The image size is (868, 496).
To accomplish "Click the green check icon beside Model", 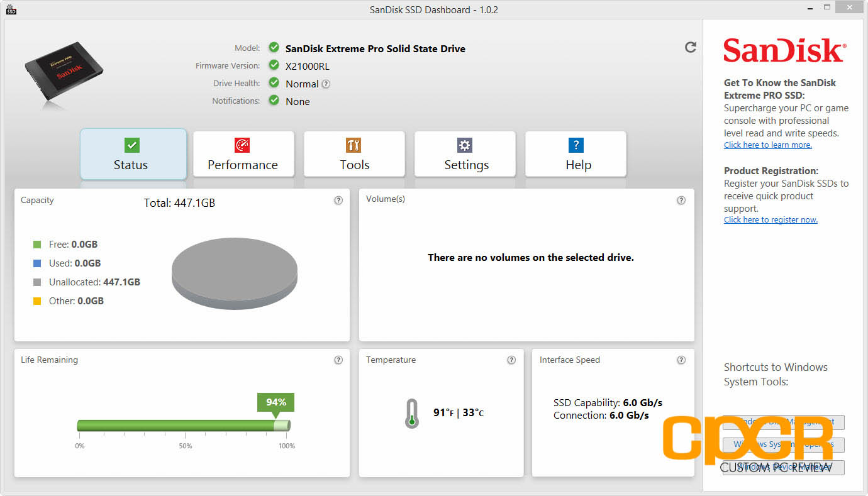I will pyautogui.click(x=274, y=47).
